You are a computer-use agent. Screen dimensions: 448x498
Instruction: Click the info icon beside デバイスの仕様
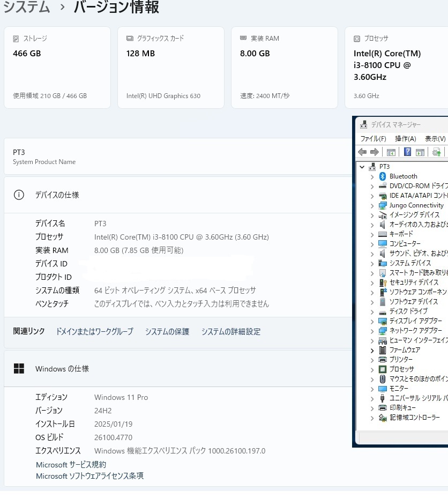click(x=19, y=195)
